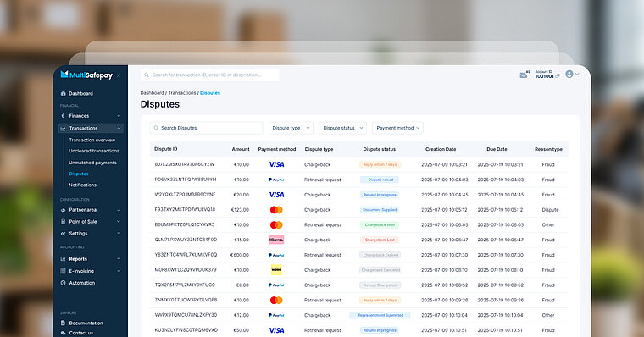Click the MultiSafepay logo
Image resolution: width=644 pixels, height=337 pixels.
pos(86,75)
